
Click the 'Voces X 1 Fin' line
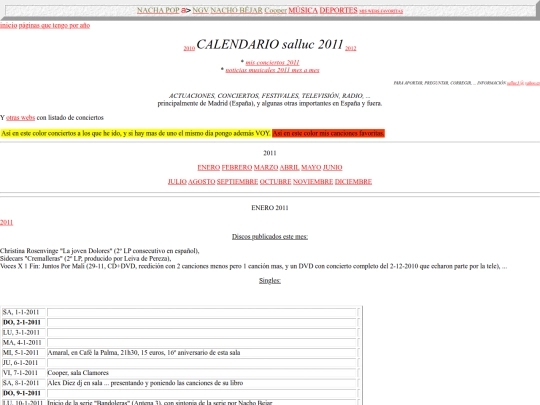tap(253, 266)
